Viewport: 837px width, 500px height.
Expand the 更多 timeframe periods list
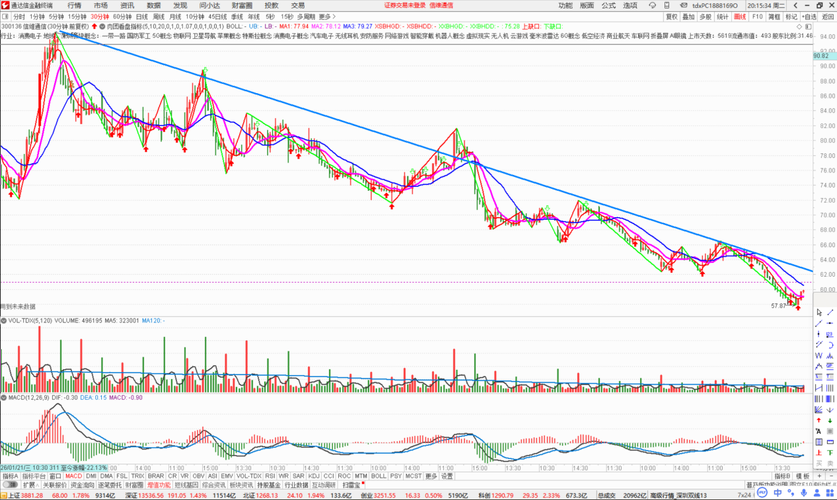click(327, 17)
